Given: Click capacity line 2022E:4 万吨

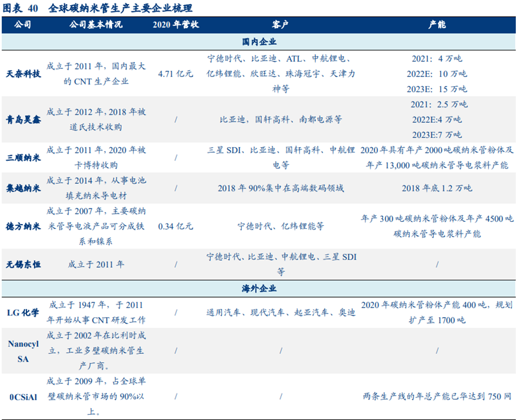Looking at the screenshot, I should (437, 120).
